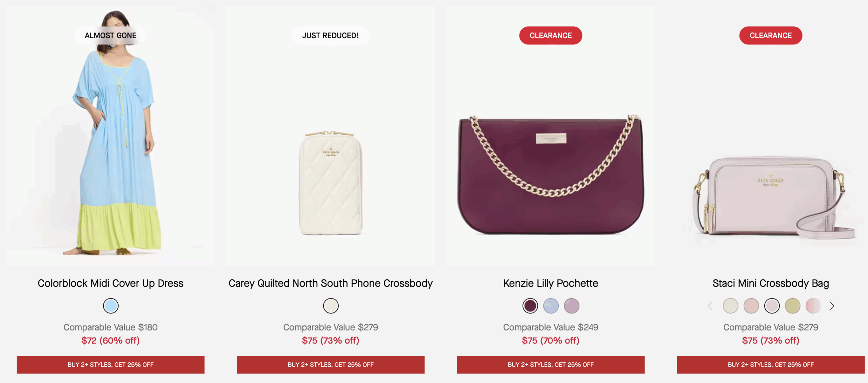Click the CLEARANCE badge on the Staci bag
This screenshot has width=868, height=383.
tap(770, 35)
